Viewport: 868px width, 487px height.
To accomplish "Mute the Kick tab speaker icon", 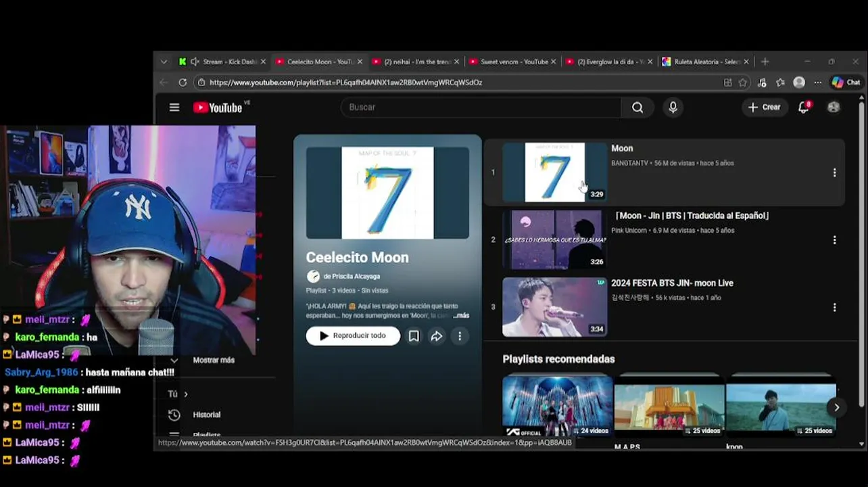I will (195, 62).
